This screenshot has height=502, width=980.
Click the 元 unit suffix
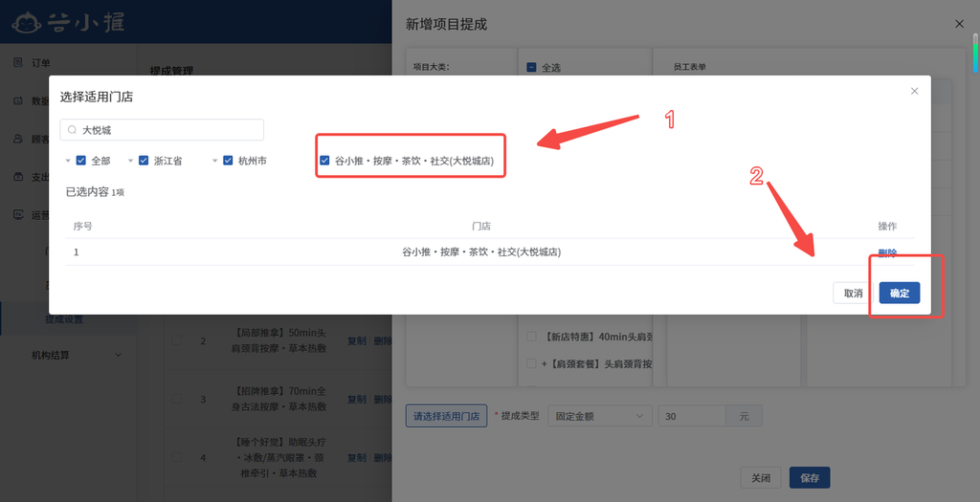(x=744, y=416)
